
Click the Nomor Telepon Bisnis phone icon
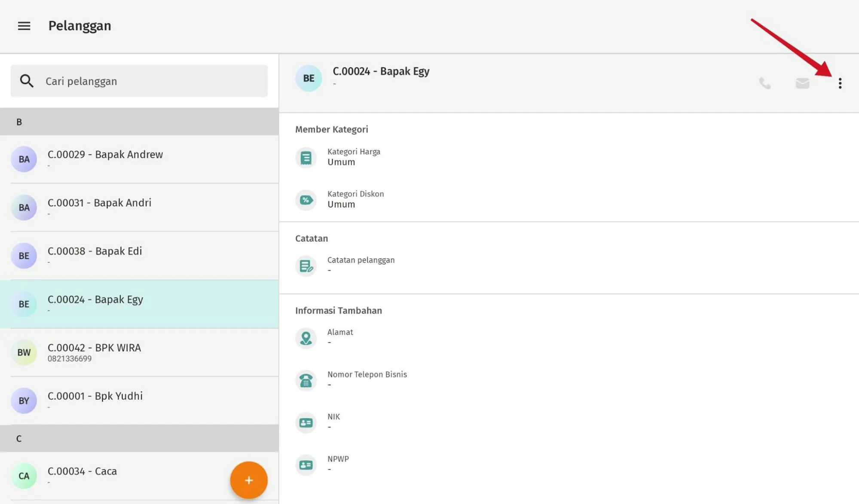(x=306, y=380)
